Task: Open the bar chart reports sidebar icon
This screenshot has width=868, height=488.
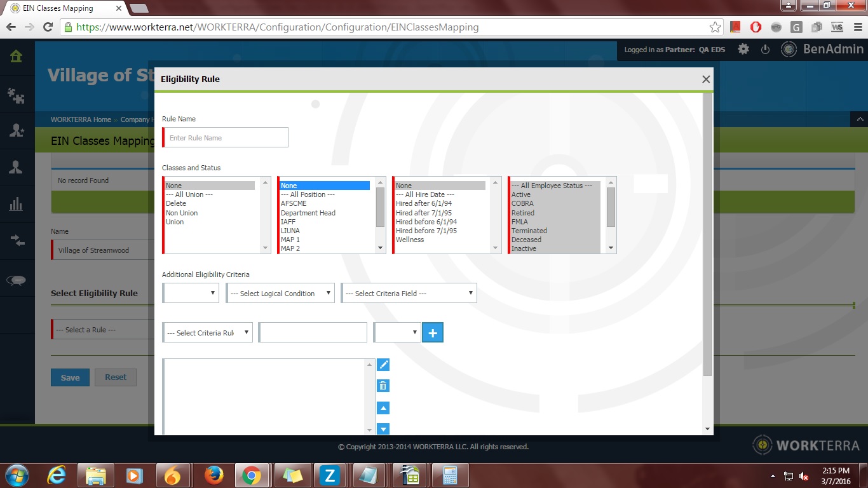Action: coord(16,204)
